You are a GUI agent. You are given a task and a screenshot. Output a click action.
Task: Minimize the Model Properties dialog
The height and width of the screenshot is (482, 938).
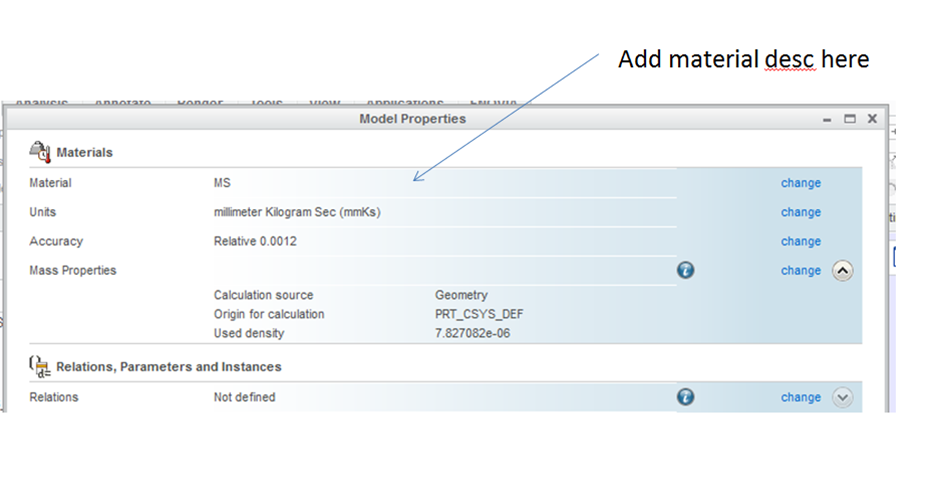pos(827,119)
